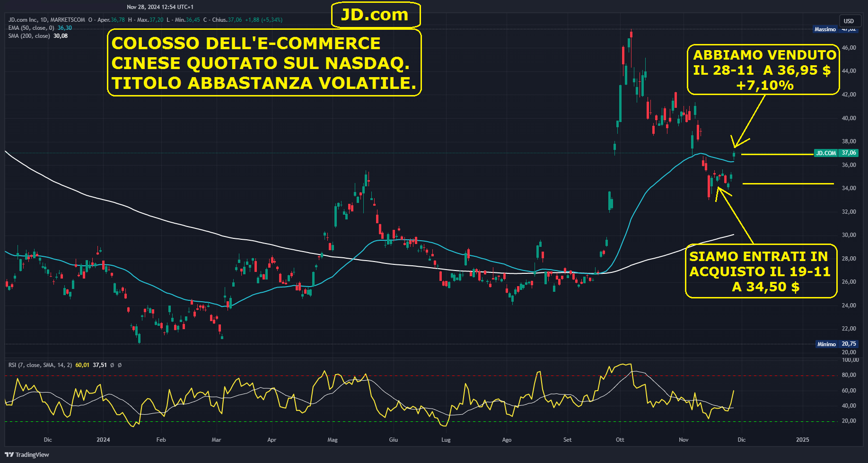Click the 30,00 price axis label
868x463 pixels.
[x=849, y=235]
